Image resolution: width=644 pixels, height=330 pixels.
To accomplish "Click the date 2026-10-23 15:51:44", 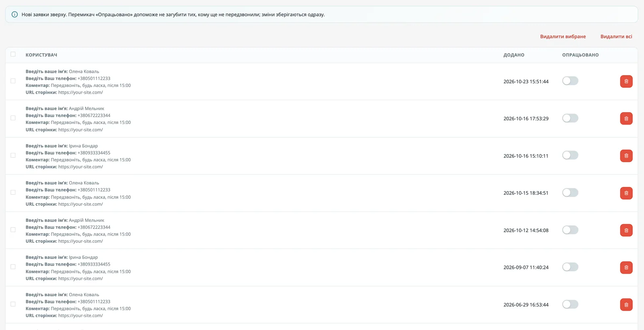I will [526, 82].
